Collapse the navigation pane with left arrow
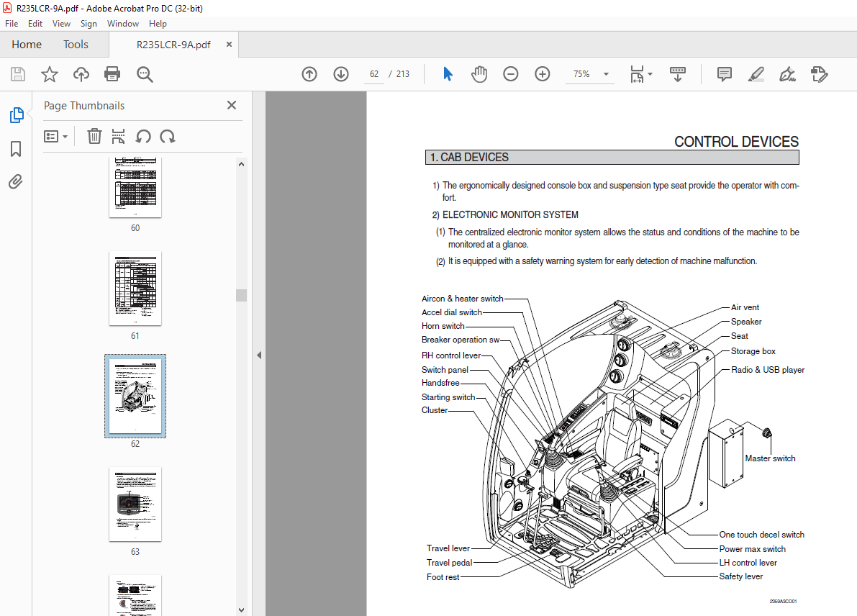Image resolution: width=857 pixels, height=616 pixels. pos(259,355)
